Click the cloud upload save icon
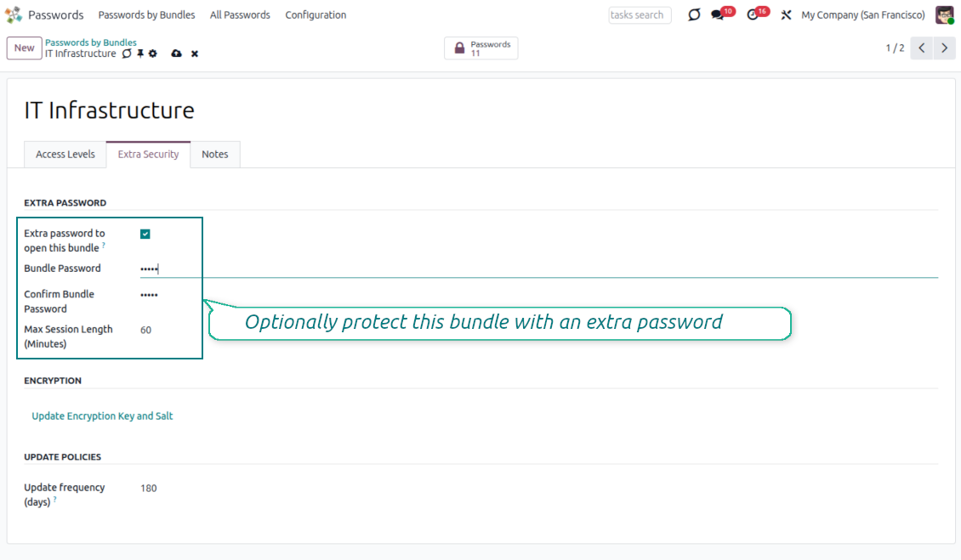 point(176,54)
